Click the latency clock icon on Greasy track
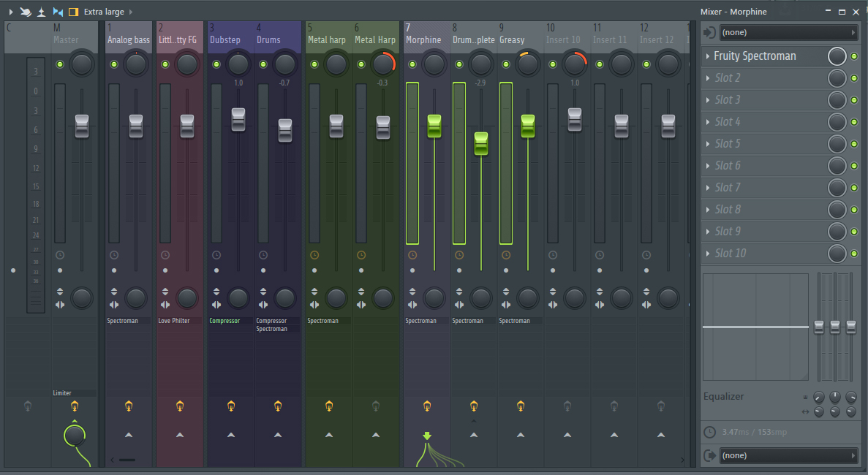The width and height of the screenshot is (868, 475). (506, 255)
